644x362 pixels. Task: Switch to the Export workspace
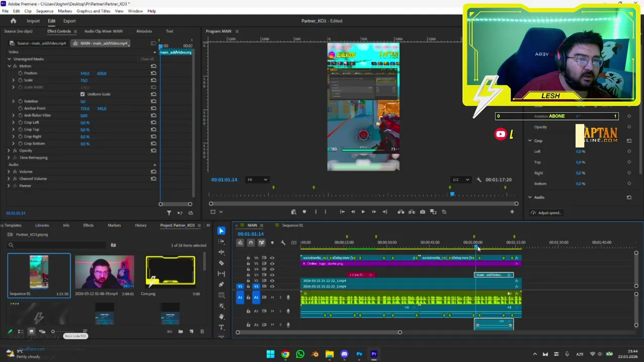coord(69,21)
